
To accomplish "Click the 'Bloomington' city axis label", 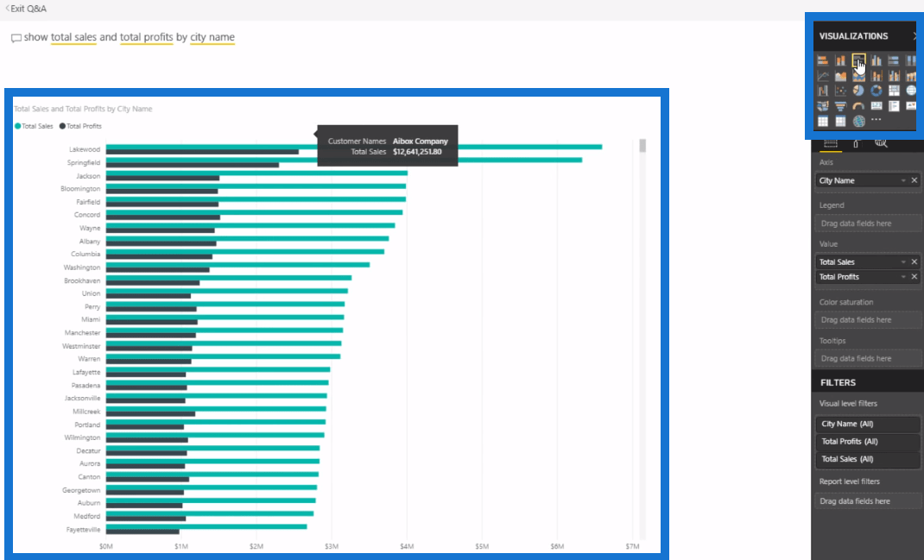I will [80, 189].
